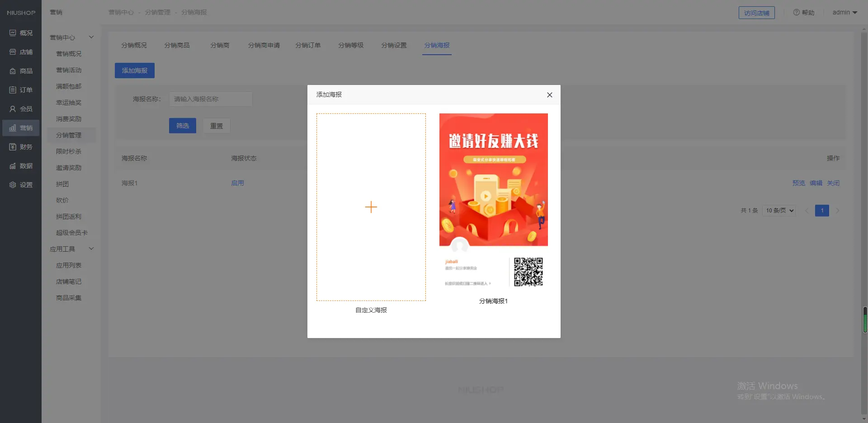Open 会员 members in sidebar
Viewport: 868px width, 423px height.
coord(21,109)
